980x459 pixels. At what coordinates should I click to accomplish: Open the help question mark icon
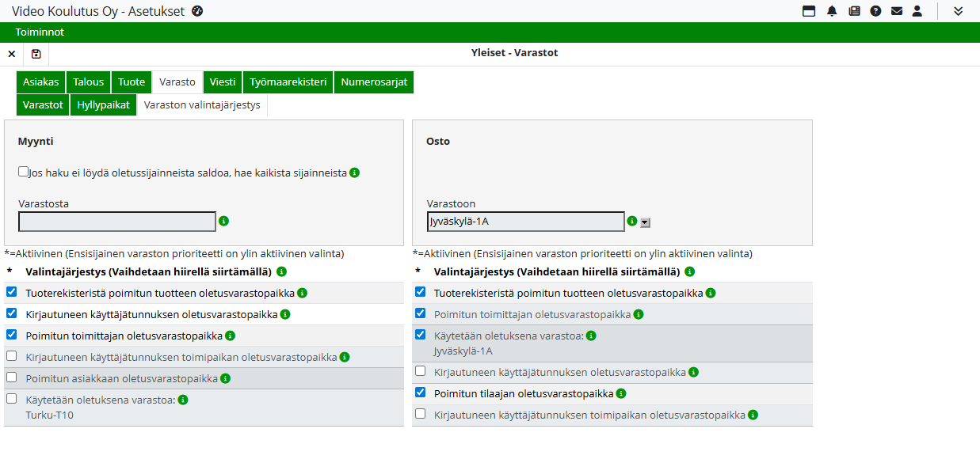(875, 11)
